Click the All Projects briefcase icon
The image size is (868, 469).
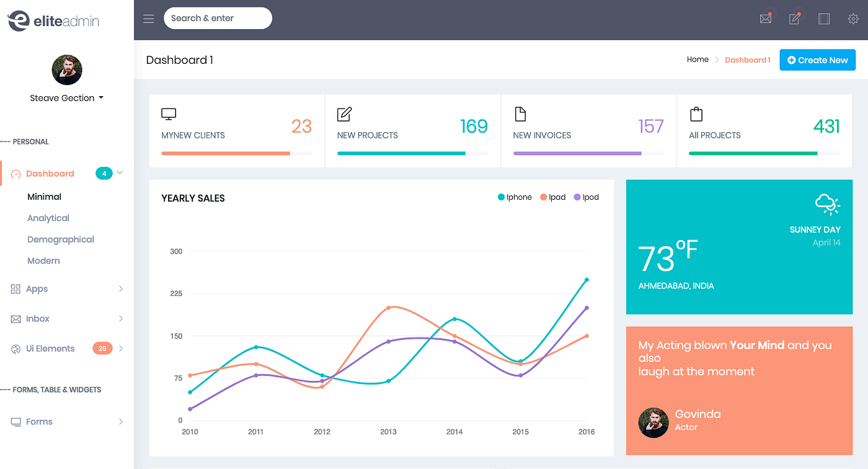tap(696, 114)
